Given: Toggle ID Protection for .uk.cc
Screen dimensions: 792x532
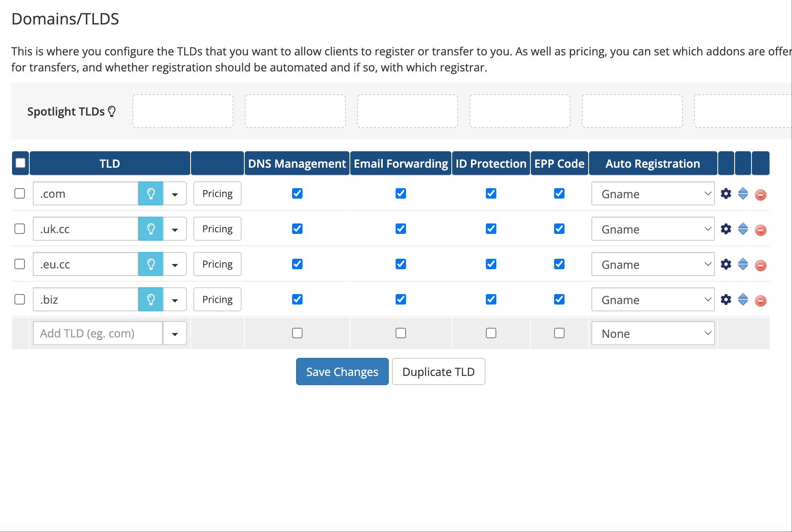Looking at the screenshot, I should pos(491,229).
